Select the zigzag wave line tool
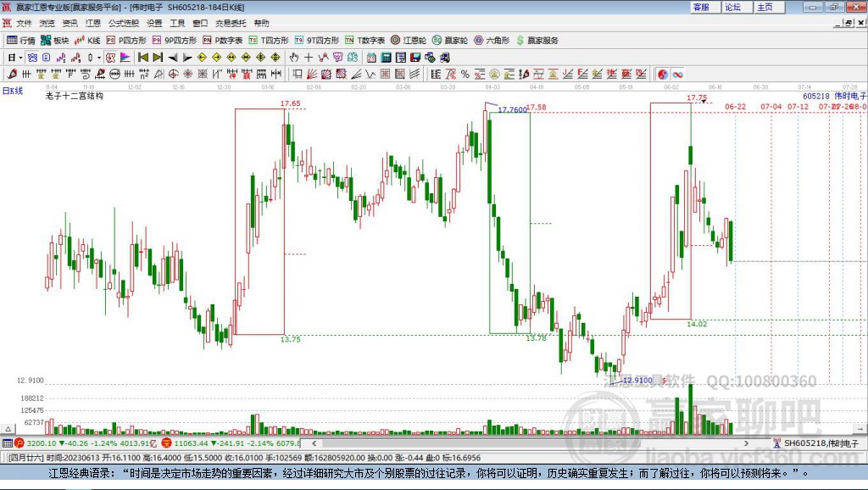The image size is (868, 490). point(370,75)
